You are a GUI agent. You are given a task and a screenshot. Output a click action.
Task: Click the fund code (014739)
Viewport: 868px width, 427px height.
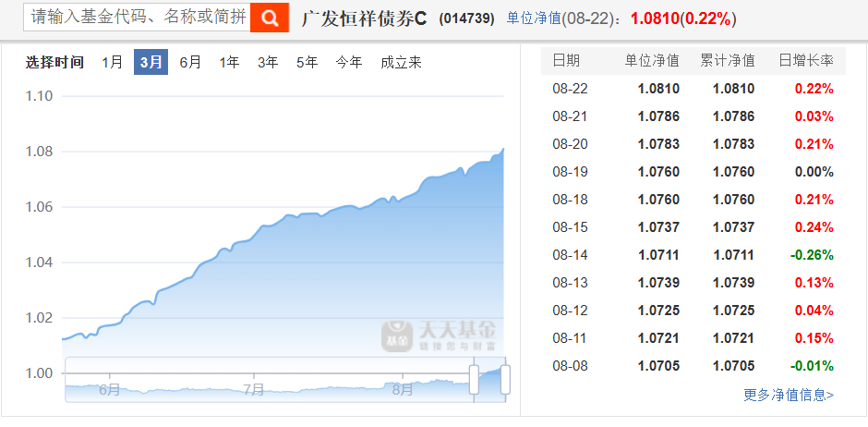click(466, 18)
